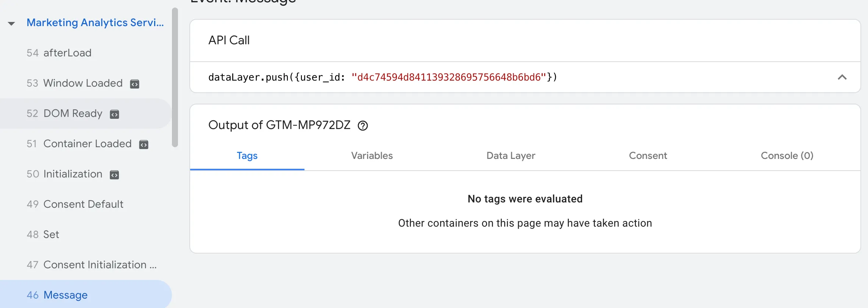Select event 49 Consent Default
Image resolution: width=868 pixels, height=308 pixels.
(86, 204)
